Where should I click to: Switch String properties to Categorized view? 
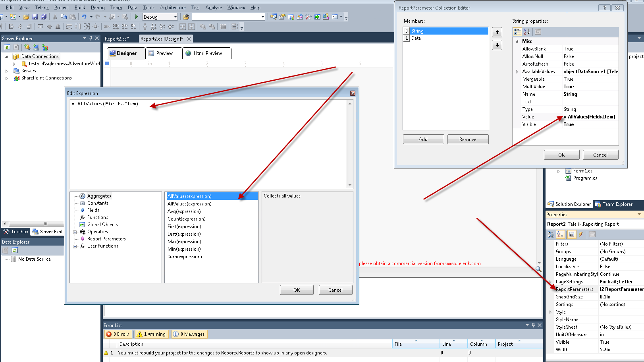[517, 32]
